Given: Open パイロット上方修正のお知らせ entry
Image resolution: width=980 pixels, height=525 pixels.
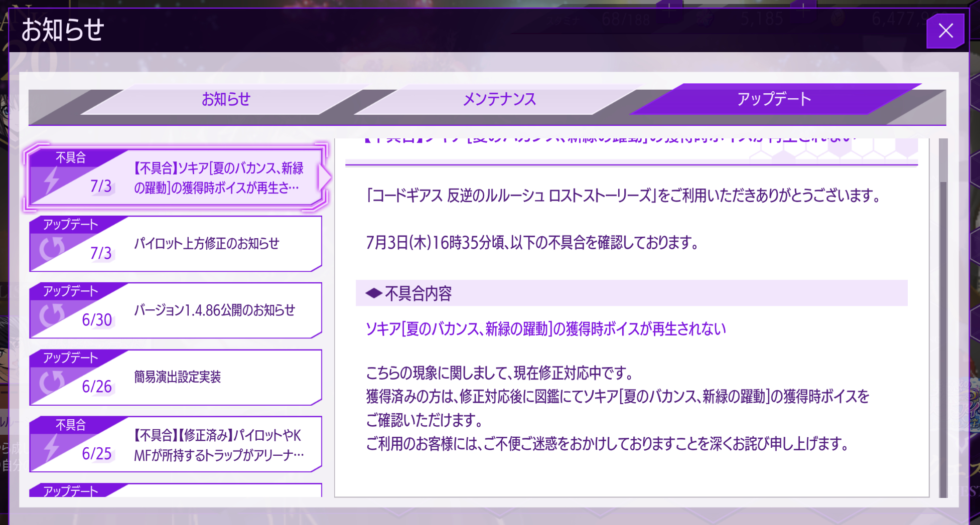Looking at the screenshot, I should [x=176, y=244].
